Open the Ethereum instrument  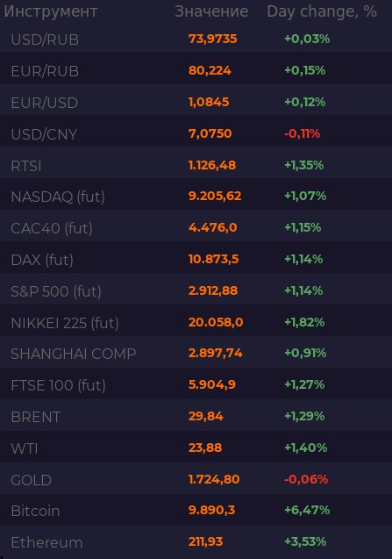click(x=46, y=542)
